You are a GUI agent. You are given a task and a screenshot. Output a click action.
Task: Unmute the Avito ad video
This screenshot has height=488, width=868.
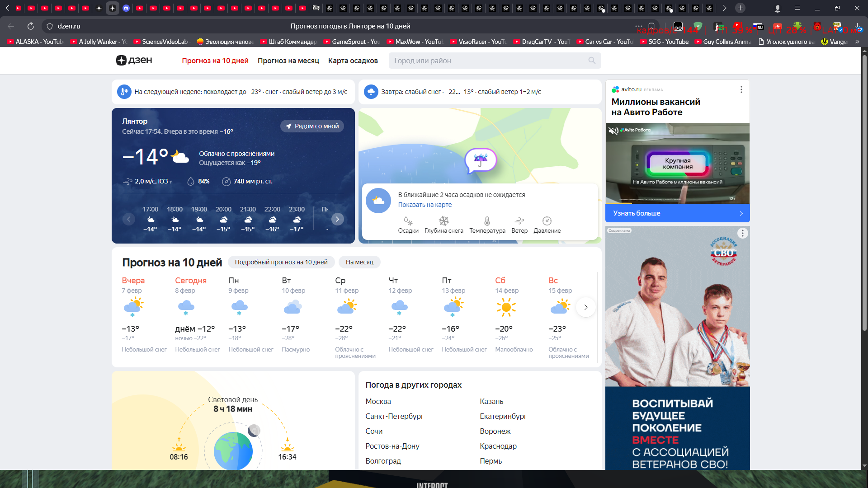click(613, 131)
